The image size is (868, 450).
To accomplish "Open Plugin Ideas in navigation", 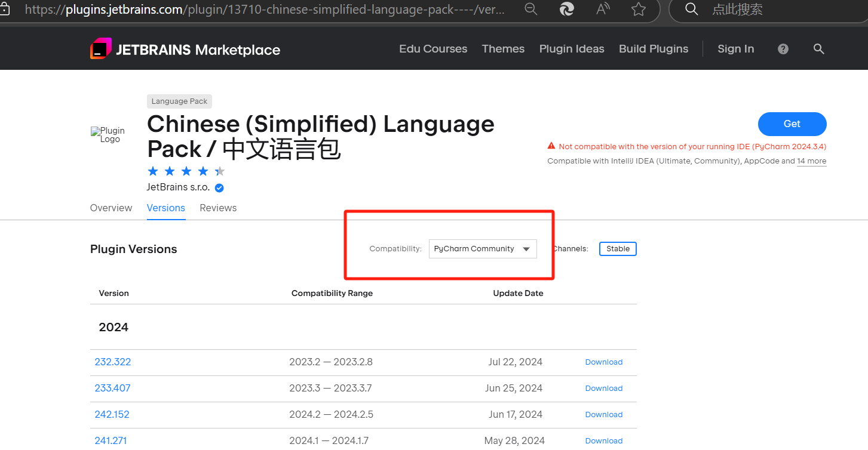I will click(572, 49).
